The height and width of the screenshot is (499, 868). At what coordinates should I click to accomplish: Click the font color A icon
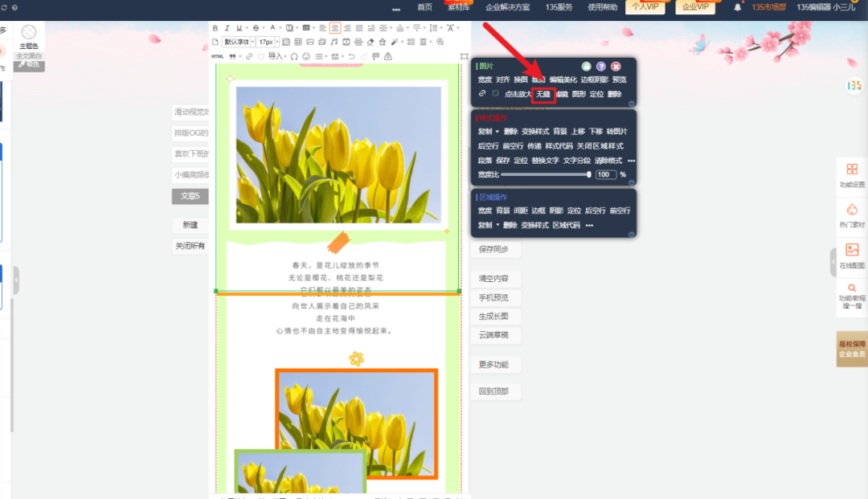click(x=272, y=27)
